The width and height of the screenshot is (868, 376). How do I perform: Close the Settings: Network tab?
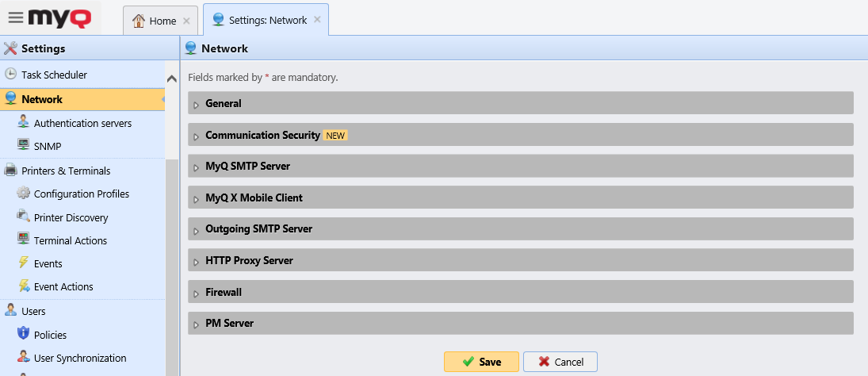click(317, 20)
